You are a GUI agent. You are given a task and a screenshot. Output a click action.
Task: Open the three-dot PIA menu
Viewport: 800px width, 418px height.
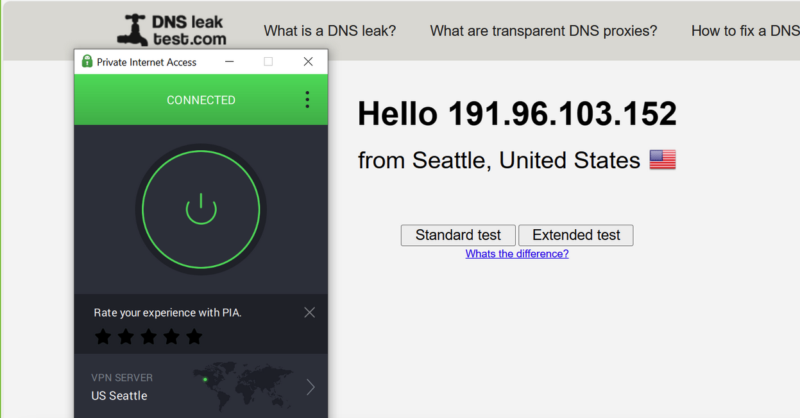[307, 100]
